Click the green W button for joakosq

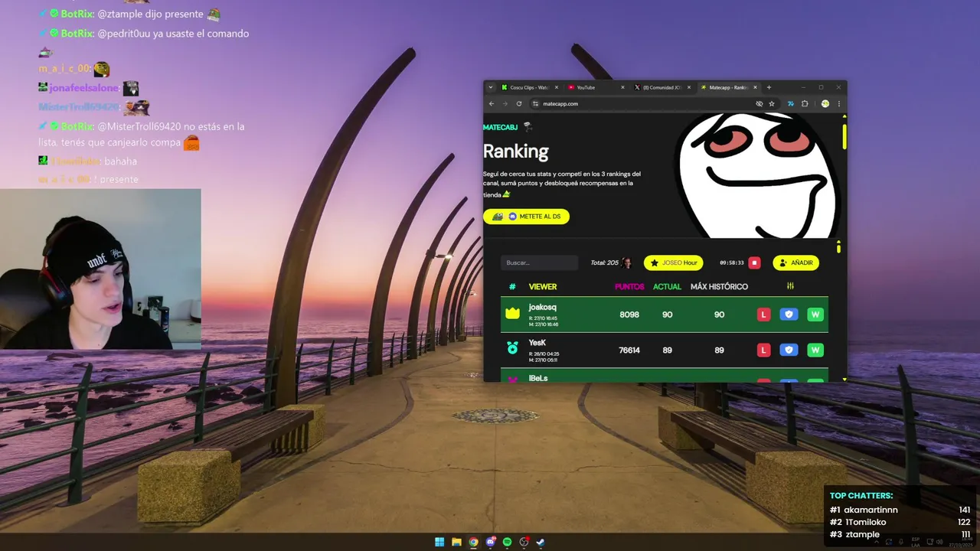click(815, 315)
